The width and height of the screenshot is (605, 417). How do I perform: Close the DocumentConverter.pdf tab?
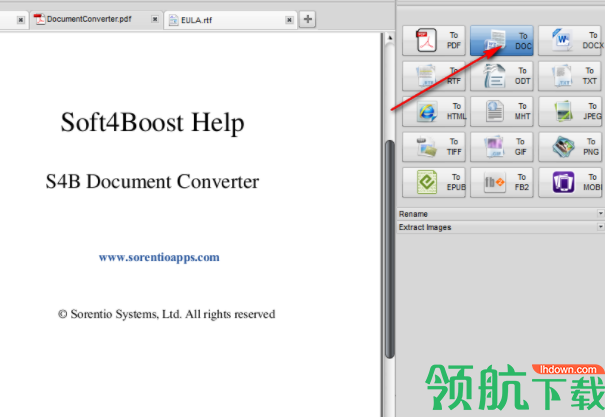coord(155,19)
